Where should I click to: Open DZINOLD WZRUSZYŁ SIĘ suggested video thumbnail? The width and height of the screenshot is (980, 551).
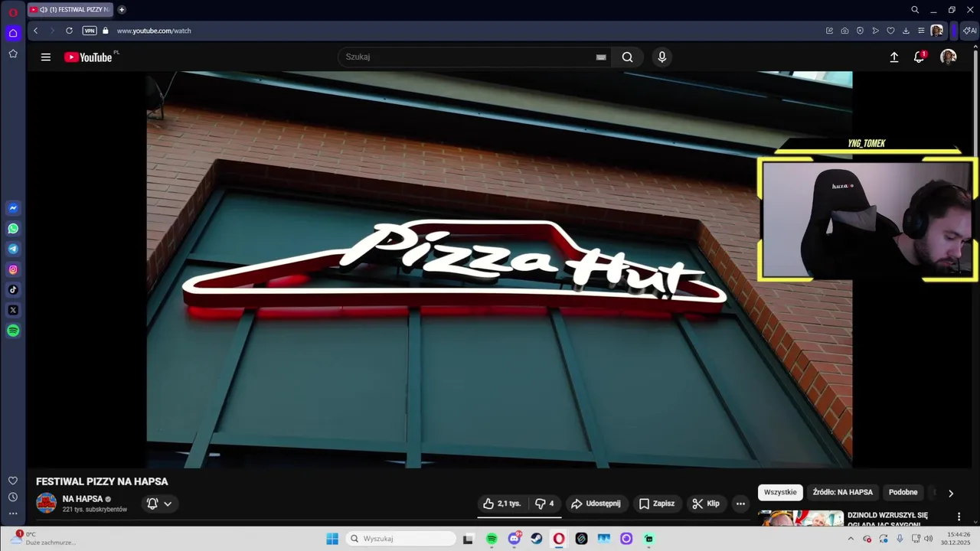(801, 518)
